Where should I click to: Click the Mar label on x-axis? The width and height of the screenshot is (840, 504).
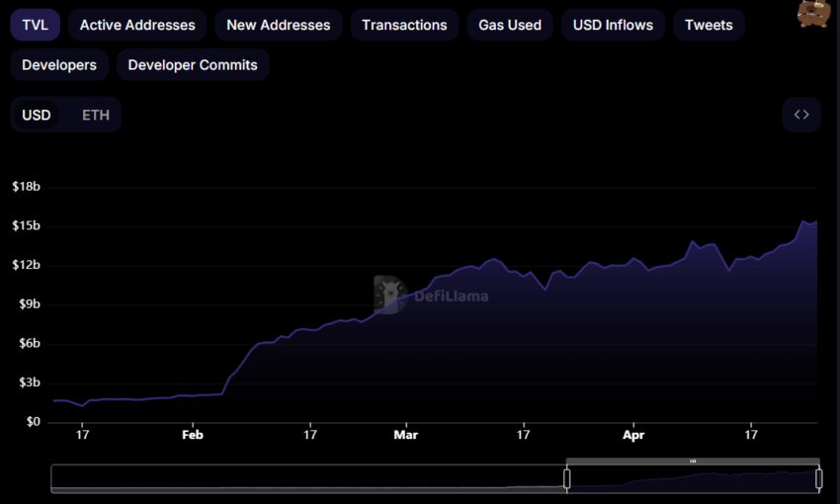(405, 434)
